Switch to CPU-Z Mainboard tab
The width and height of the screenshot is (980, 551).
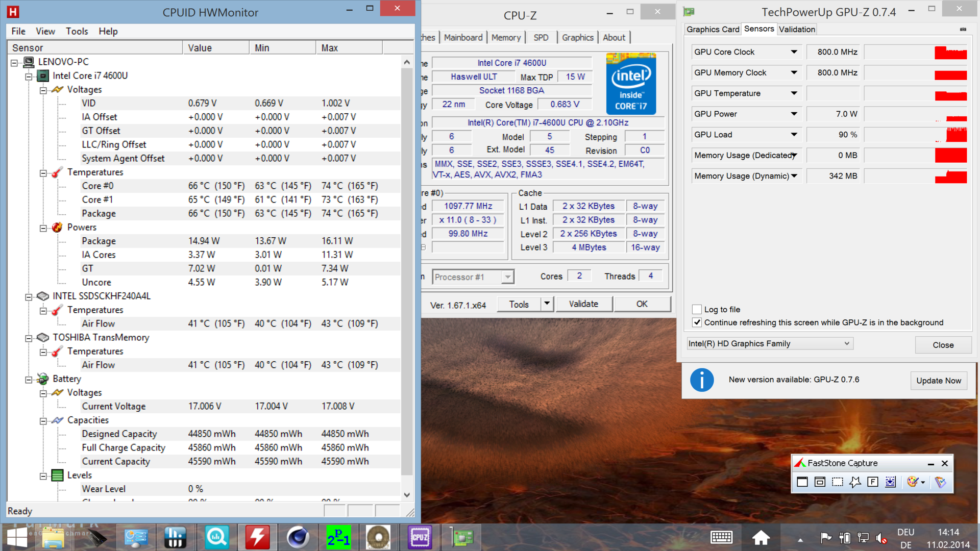pos(463,38)
